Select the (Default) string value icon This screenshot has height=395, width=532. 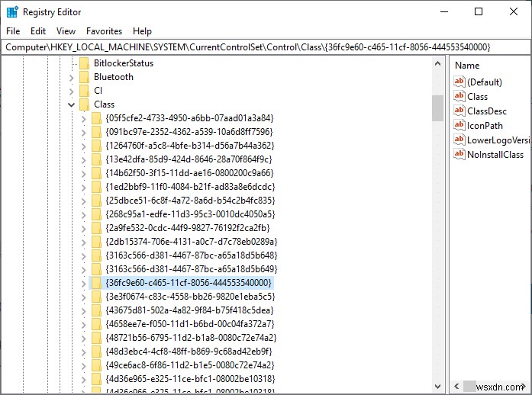pos(459,82)
